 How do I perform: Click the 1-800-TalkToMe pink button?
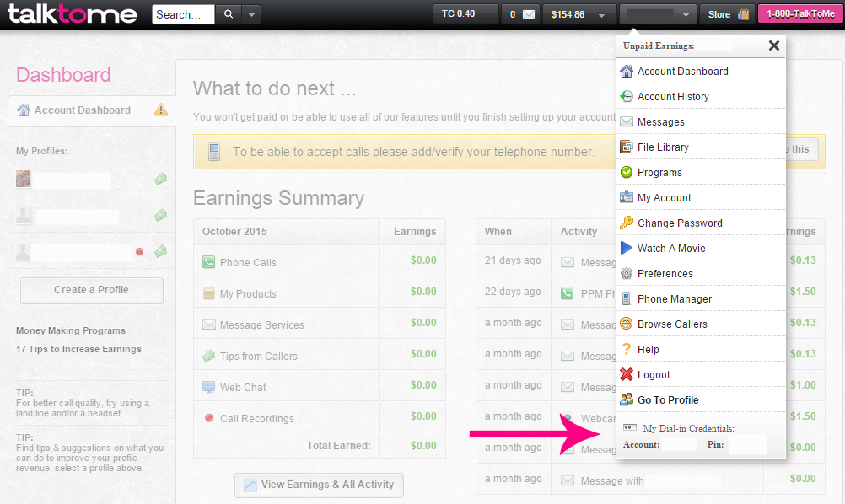coord(800,14)
